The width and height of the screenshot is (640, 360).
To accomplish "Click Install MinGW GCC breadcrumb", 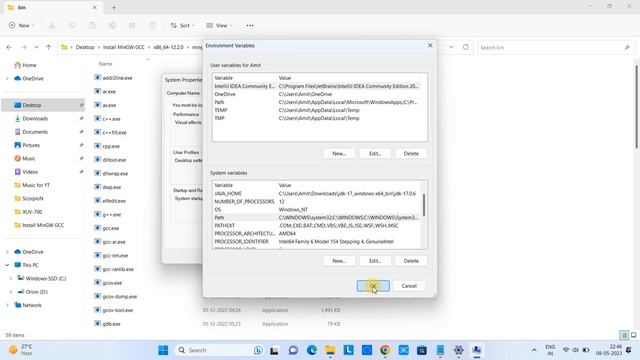I will (x=124, y=47).
